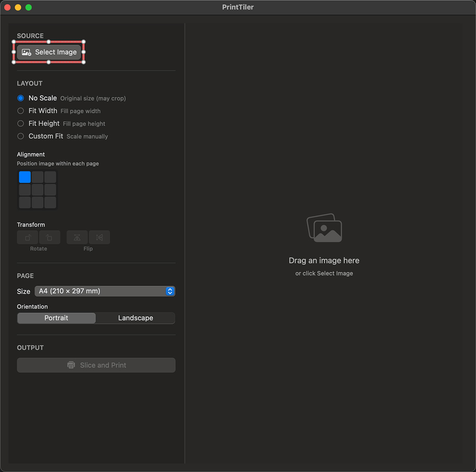Click the image placeholder icon in the preview area
This screenshot has width=476, height=472.
click(324, 228)
